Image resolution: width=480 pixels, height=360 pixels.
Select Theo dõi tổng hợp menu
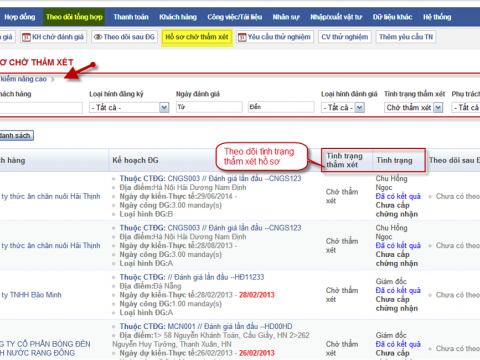click(74, 17)
